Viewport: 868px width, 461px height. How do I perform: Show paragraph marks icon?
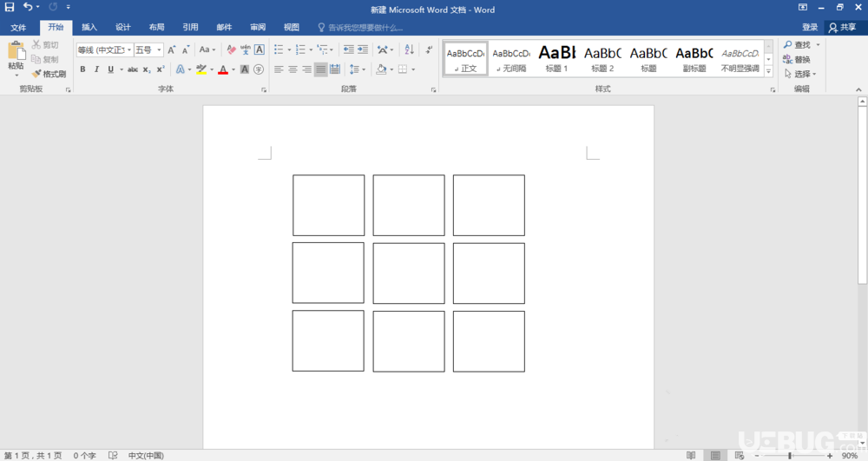click(429, 49)
